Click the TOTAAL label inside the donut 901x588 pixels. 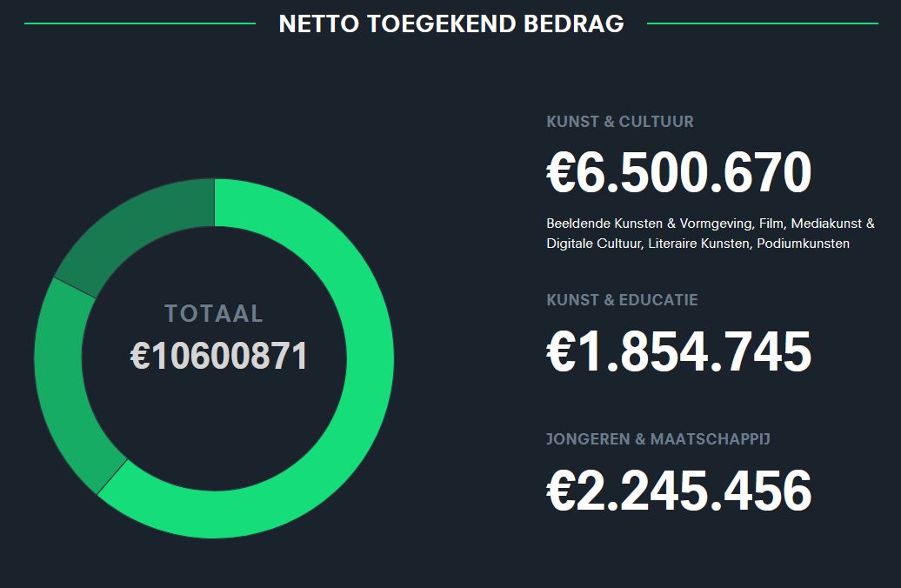[x=214, y=314]
